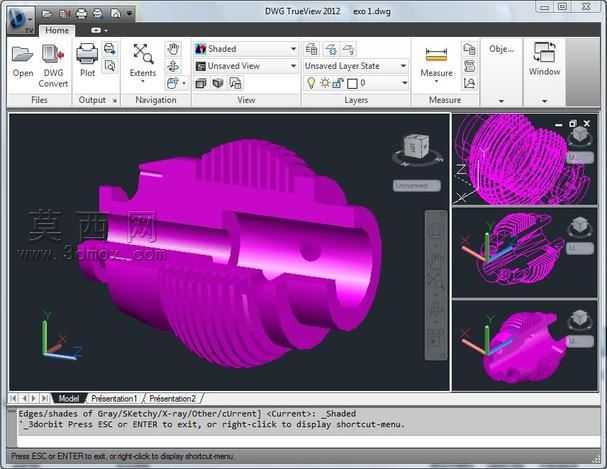Screen dimensions: 607x469
Task: Select the Orbit tool
Action: pyautogui.click(x=173, y=66)
